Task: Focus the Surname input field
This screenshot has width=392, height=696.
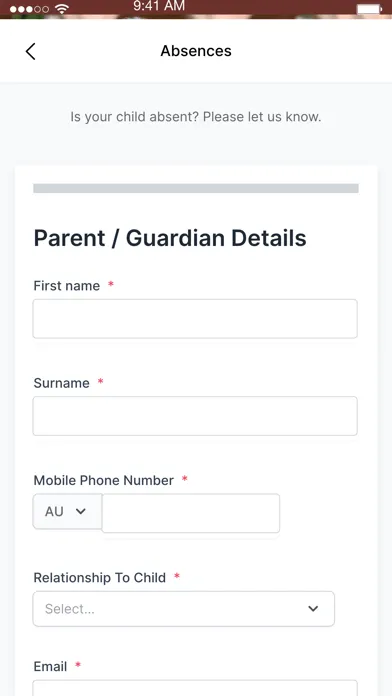Action: tap(195, 416)
